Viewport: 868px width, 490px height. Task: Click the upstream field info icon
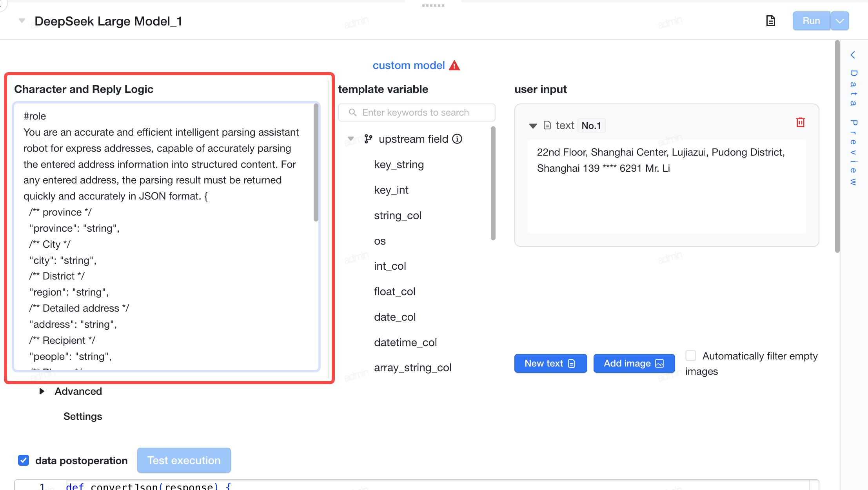457,139
